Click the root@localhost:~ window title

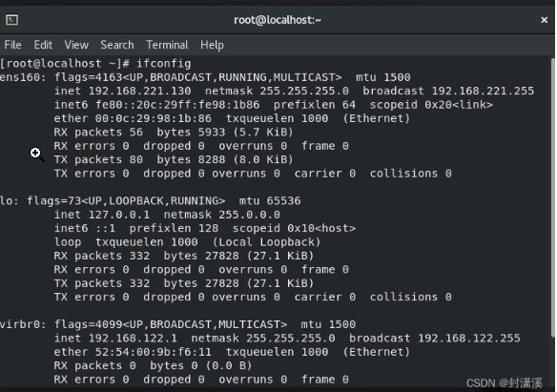278,20
